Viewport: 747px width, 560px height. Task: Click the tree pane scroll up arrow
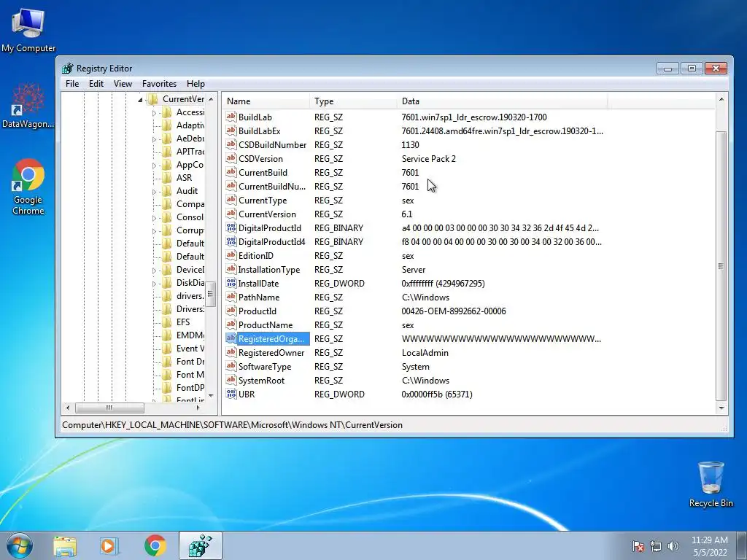coord(211,98)
